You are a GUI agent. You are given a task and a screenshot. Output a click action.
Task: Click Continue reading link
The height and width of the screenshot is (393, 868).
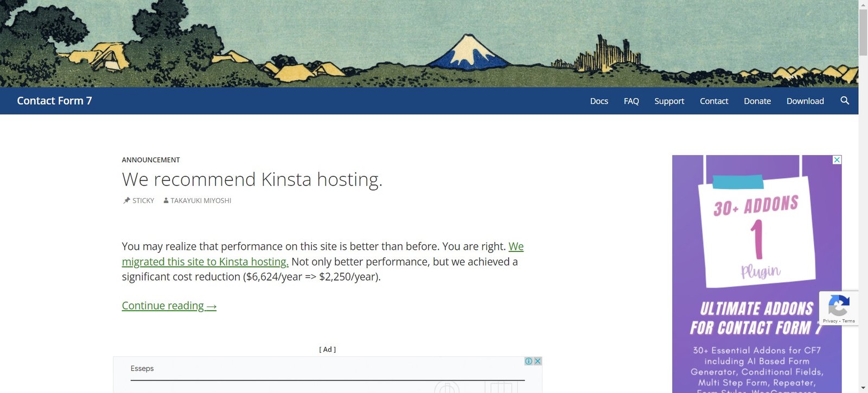(x=169, y=306)
